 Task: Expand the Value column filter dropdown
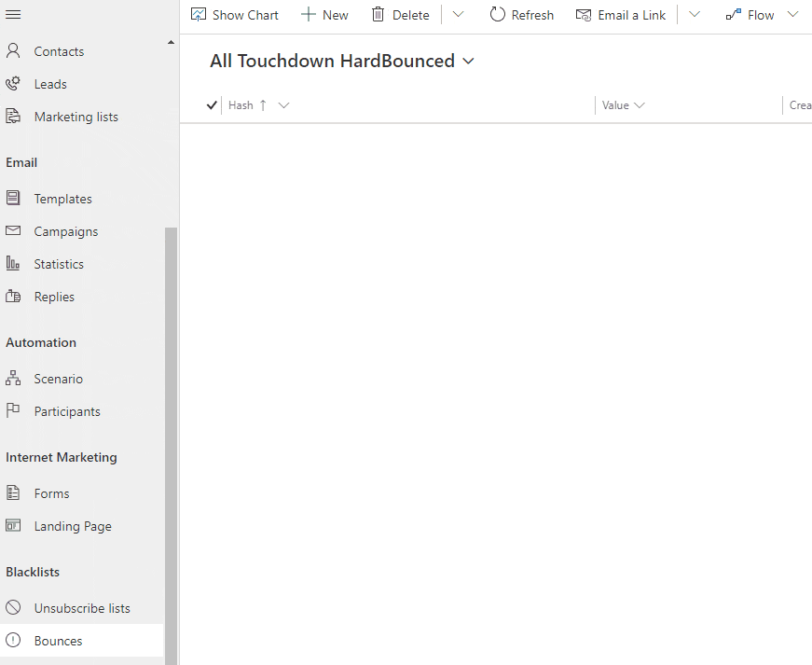640,104
